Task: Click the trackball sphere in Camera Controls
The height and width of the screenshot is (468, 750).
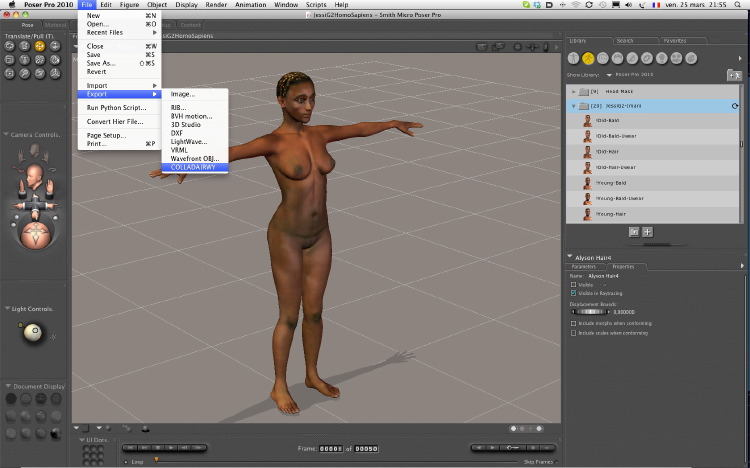Action: [35, 234]
